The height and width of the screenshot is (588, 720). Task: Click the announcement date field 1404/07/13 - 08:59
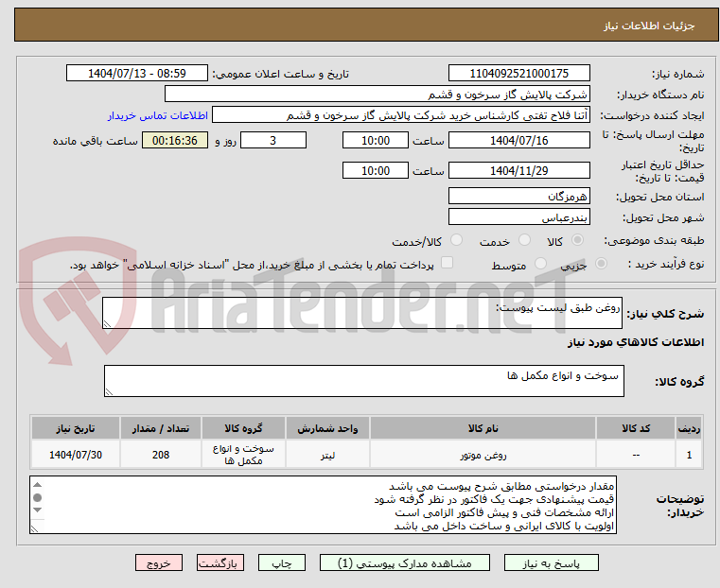(x=137, y=74)
